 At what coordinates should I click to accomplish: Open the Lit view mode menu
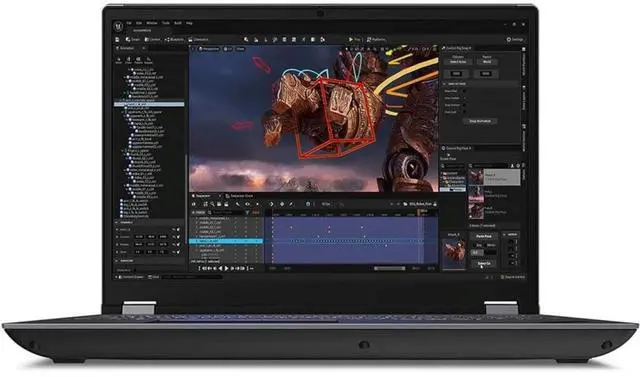pos(228,49)
